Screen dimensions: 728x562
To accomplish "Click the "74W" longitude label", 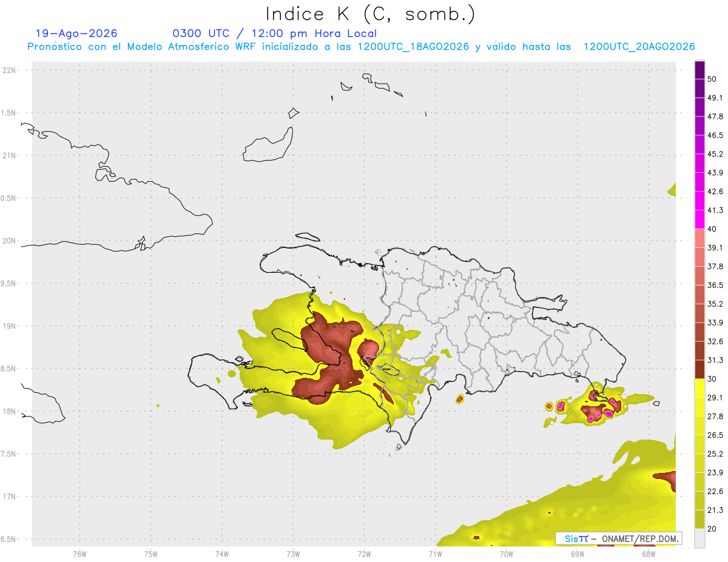I will click(x=221, y=554).
